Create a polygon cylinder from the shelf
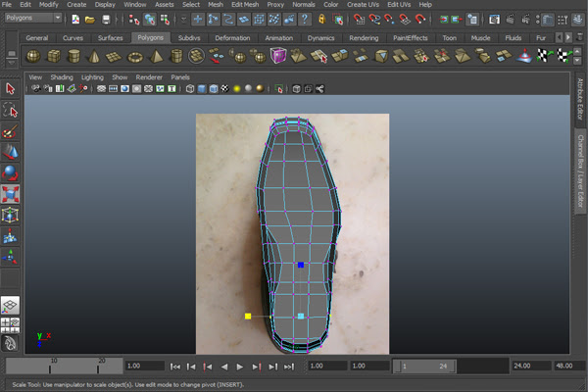 click(x=73, y=56)
